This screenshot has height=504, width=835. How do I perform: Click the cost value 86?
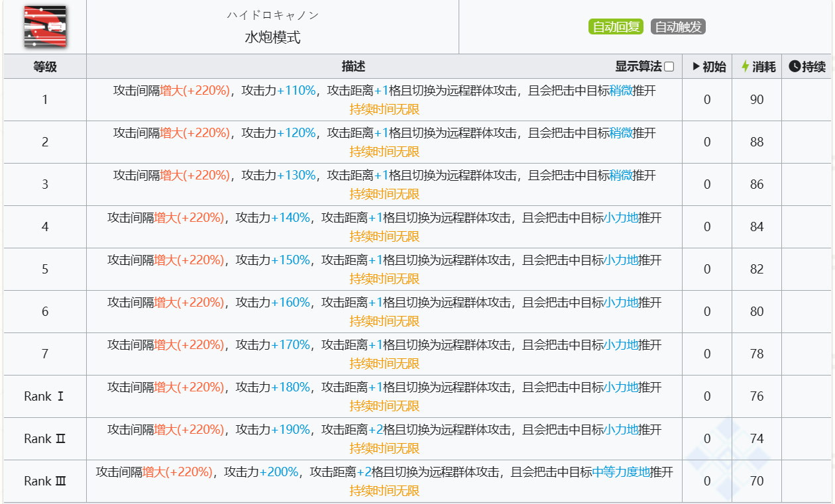757,185
